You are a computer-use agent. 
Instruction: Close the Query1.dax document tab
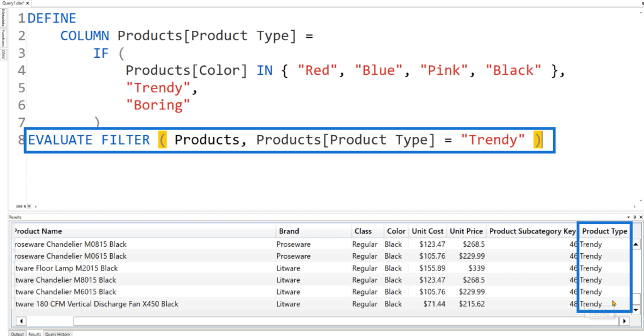tap(28, 3)
